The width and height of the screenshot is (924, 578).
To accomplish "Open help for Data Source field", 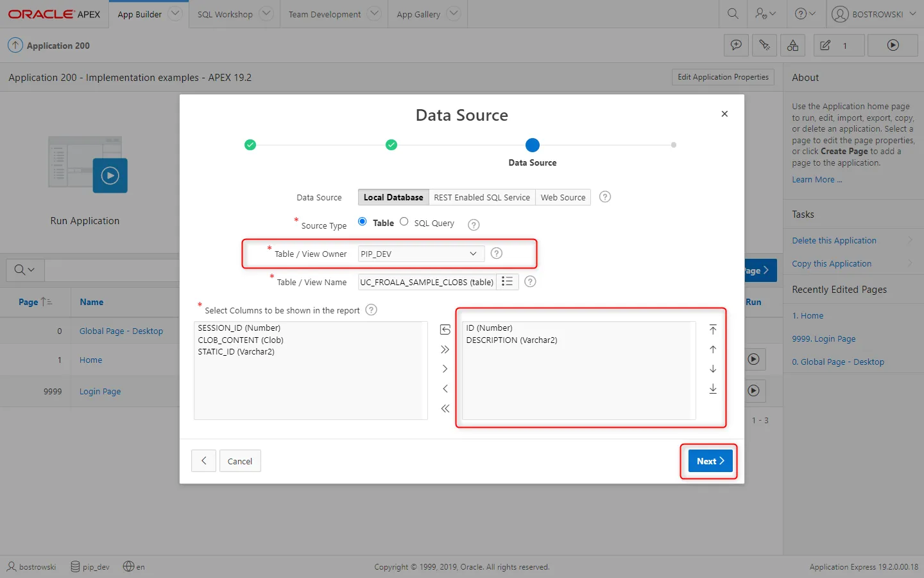I will point(604,197).
